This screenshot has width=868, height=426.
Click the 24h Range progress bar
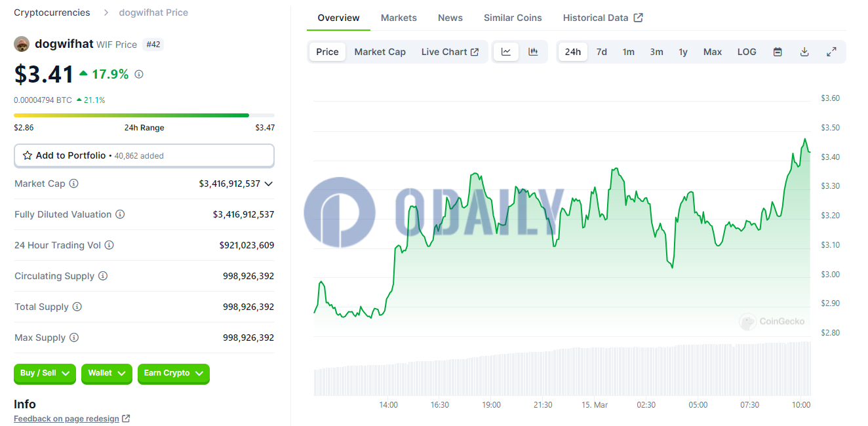[x=144, y=115]
